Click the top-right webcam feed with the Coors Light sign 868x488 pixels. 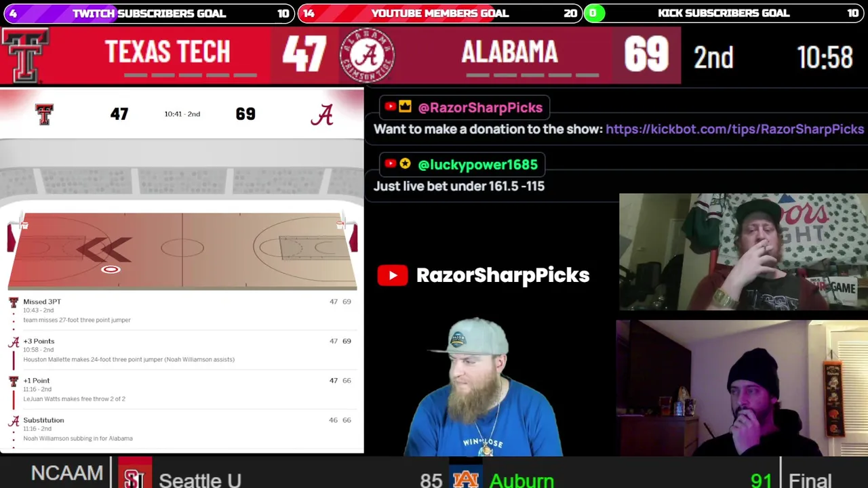[x=743, y=252]
